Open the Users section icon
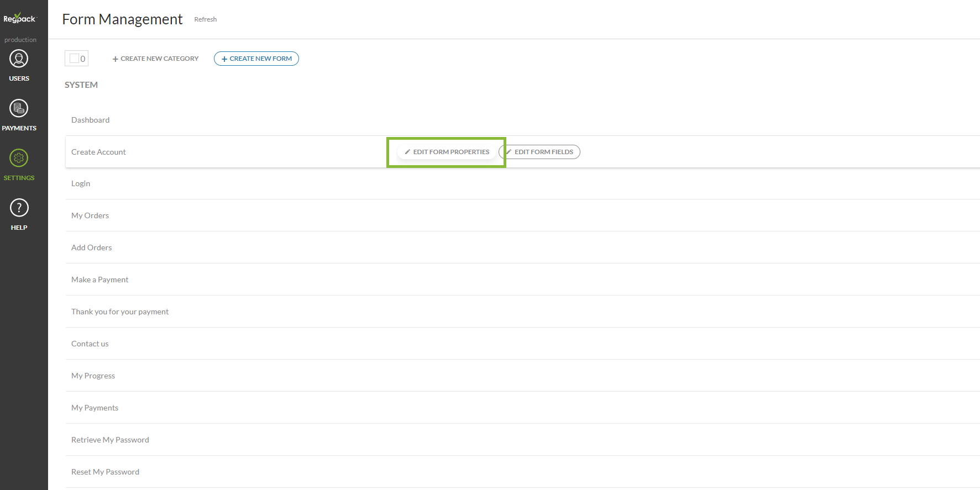Image resolution: width=980 pixels, height=490 pixels. pos(19,59)
